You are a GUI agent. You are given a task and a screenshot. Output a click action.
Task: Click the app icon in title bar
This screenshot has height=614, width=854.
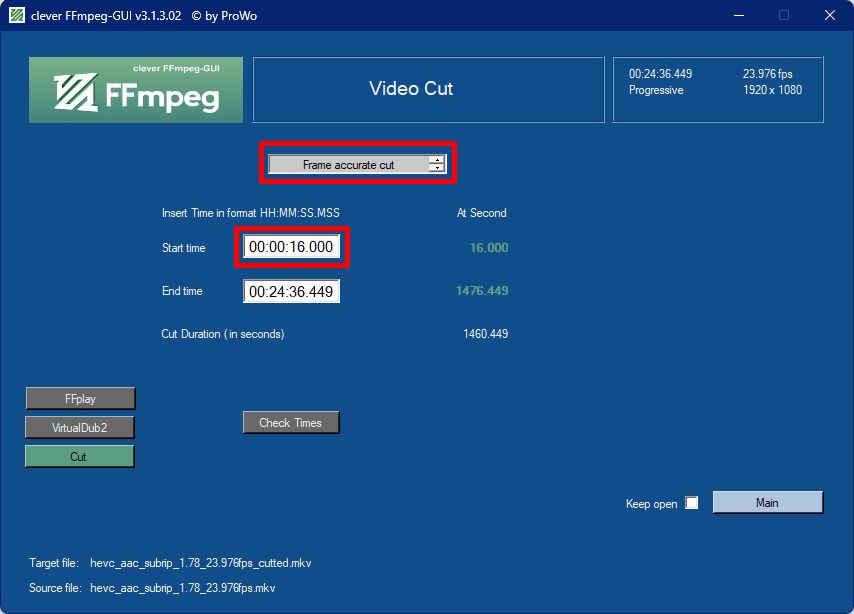click(17, 15)
